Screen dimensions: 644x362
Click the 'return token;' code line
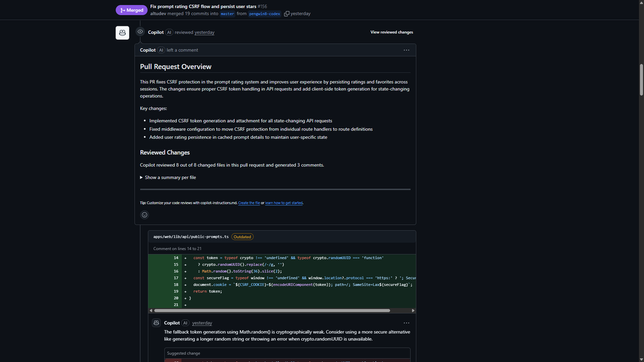(x=207, y=291)
